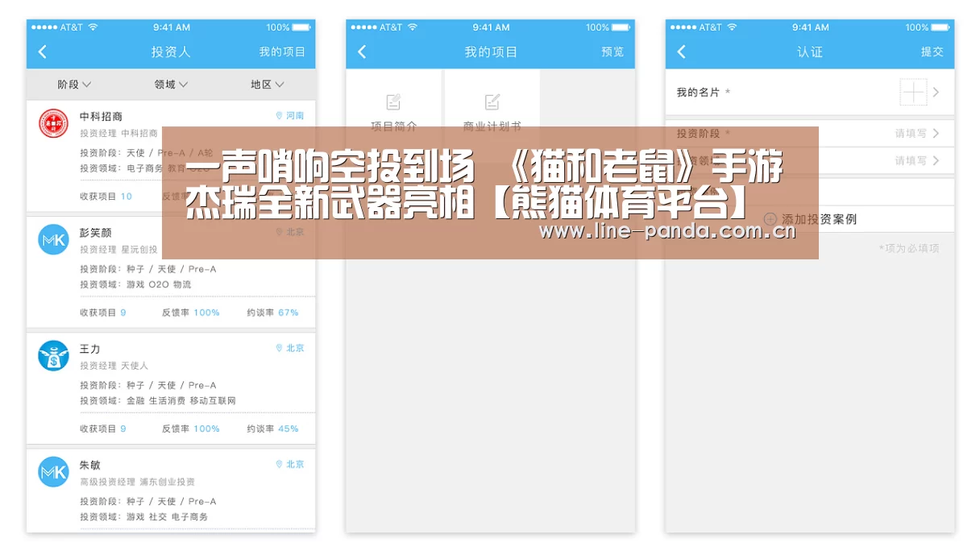Image resolution: width=980 pixels, height=551 pixels.
Task: Click battery icon in first phone status bar
Action: point(302,27)
